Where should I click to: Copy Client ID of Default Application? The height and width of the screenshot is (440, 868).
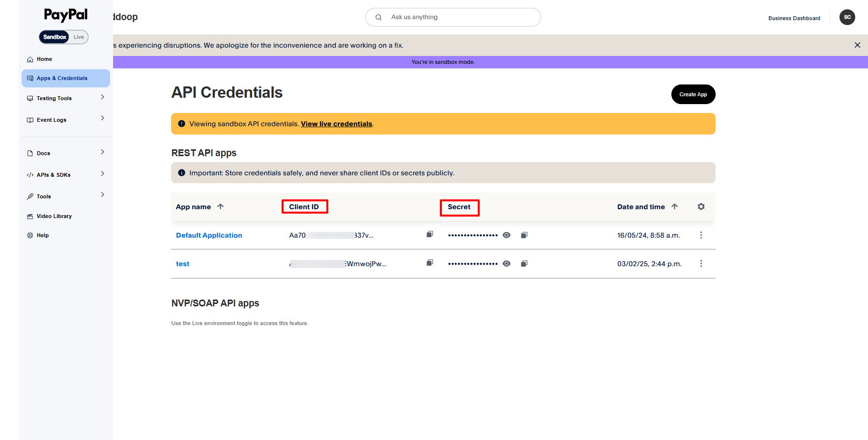430,235
